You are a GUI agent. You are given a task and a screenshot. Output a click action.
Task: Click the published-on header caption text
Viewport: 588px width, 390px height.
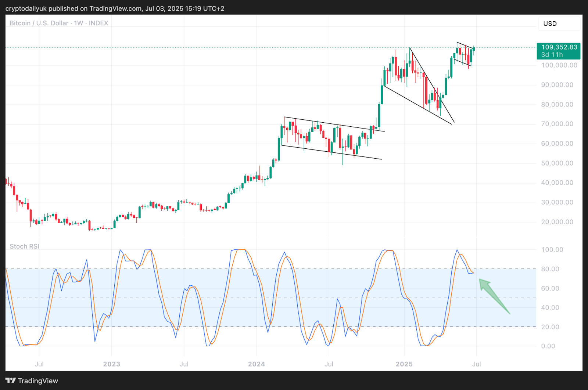tap(115, 8)
